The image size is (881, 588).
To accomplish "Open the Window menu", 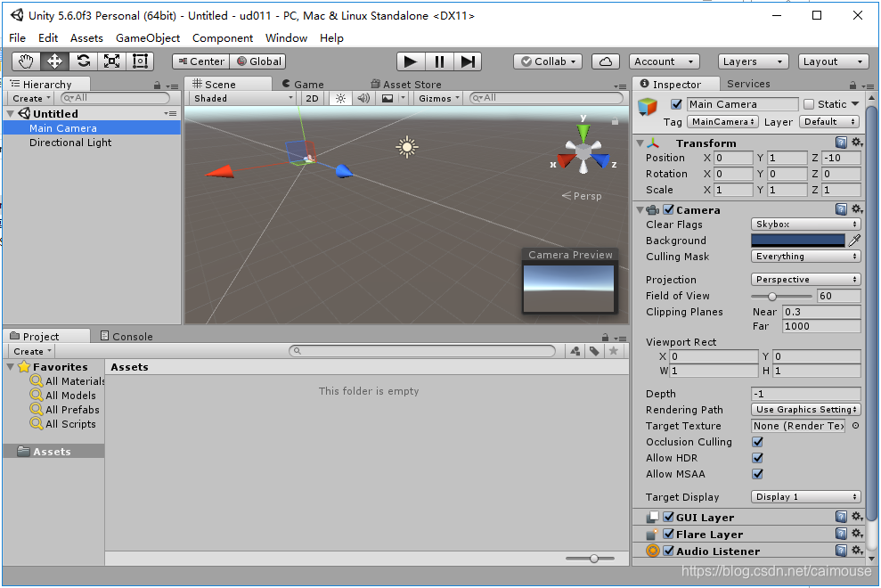I will 286,38.
